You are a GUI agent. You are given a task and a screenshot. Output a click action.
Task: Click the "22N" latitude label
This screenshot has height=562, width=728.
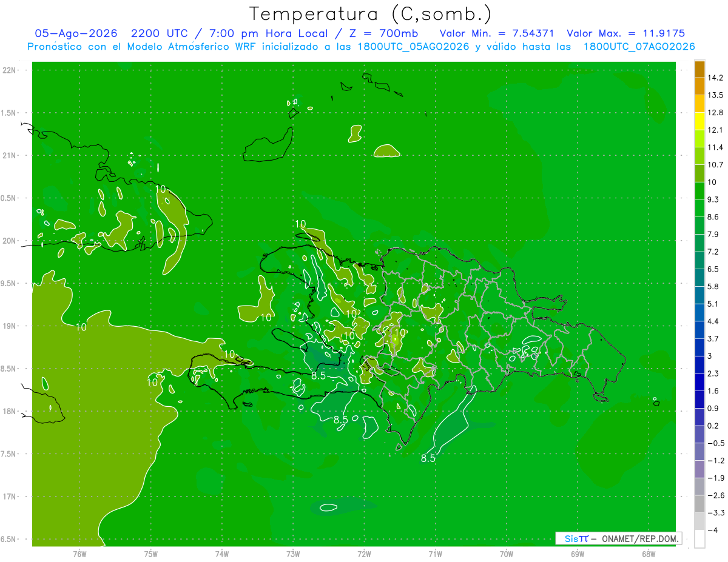coord(9,70)
